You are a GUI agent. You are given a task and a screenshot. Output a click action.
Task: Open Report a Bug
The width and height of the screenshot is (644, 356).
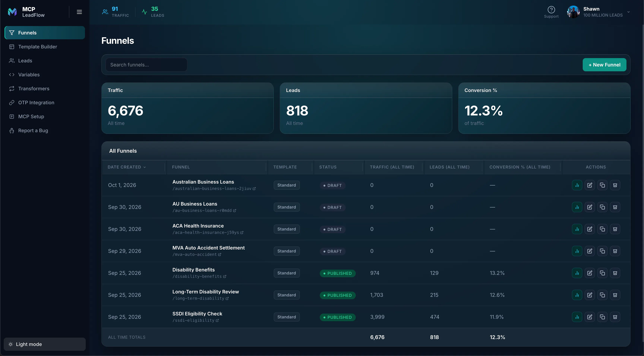coord(45,131)
